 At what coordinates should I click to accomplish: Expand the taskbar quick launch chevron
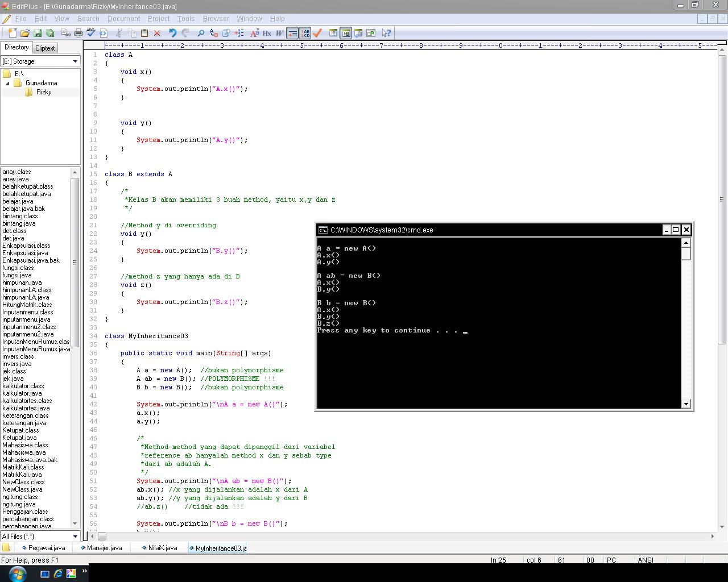[x=85, y=571]
